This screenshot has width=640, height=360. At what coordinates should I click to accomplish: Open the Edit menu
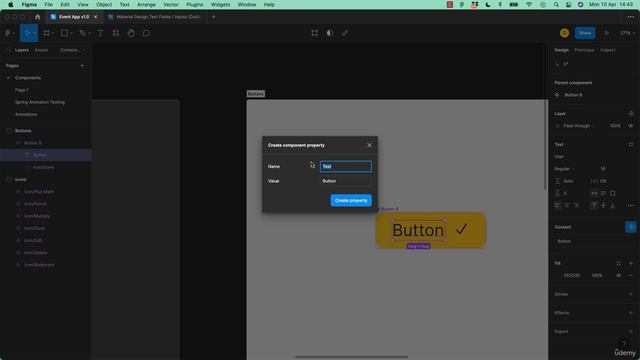click(65, 4)
